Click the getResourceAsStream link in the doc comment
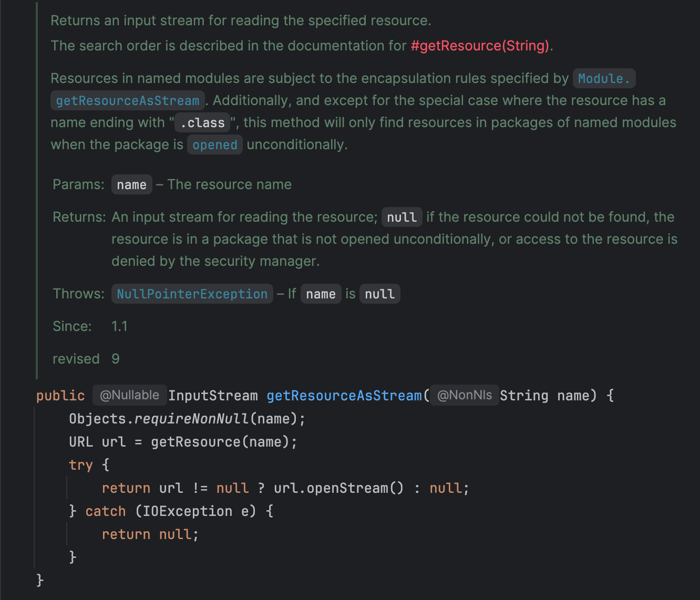Viewport: 700px width, 600px height. pyautogui.click(x=128, y=100)
